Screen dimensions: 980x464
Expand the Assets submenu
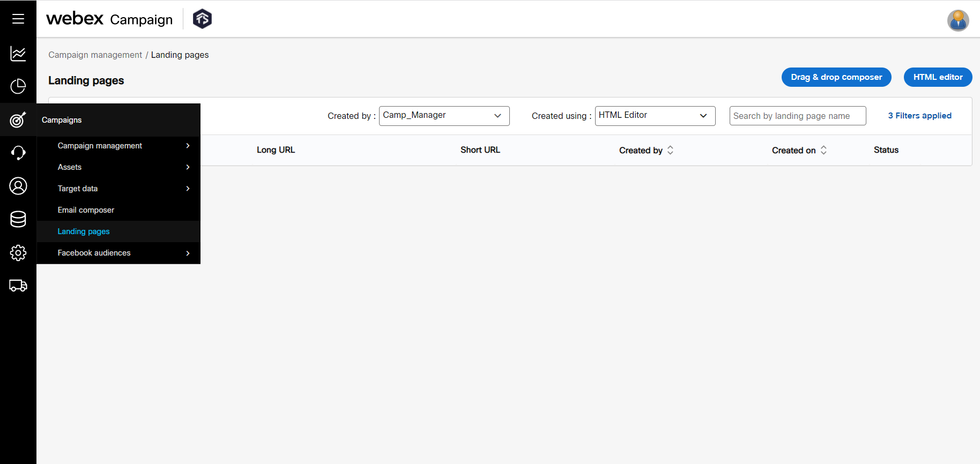click(118, 167)
